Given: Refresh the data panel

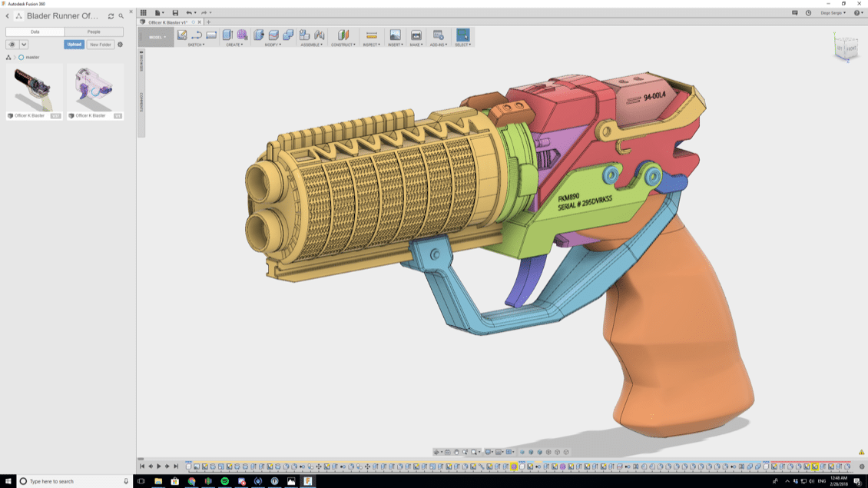Looking at the screenshot, I should pyautogui.click(x=111, y=16).
